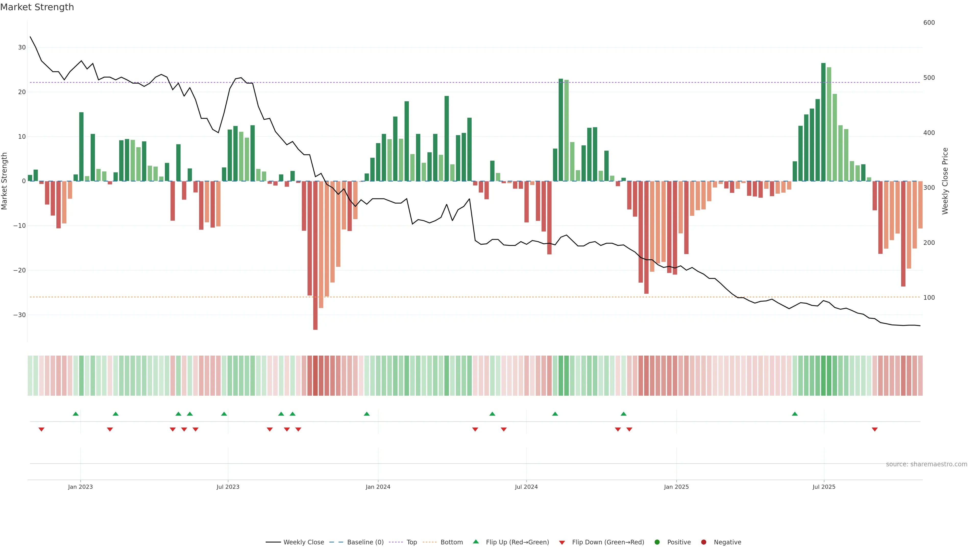Click the Negative red circle legend icon
This screenshot has height=551, width=980.
703,542
